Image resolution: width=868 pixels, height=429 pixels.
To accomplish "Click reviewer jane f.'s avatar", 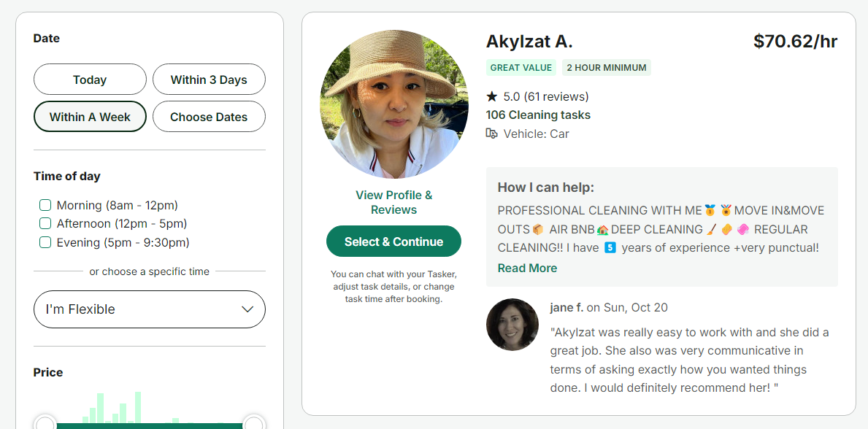I will tap(512, 324).
